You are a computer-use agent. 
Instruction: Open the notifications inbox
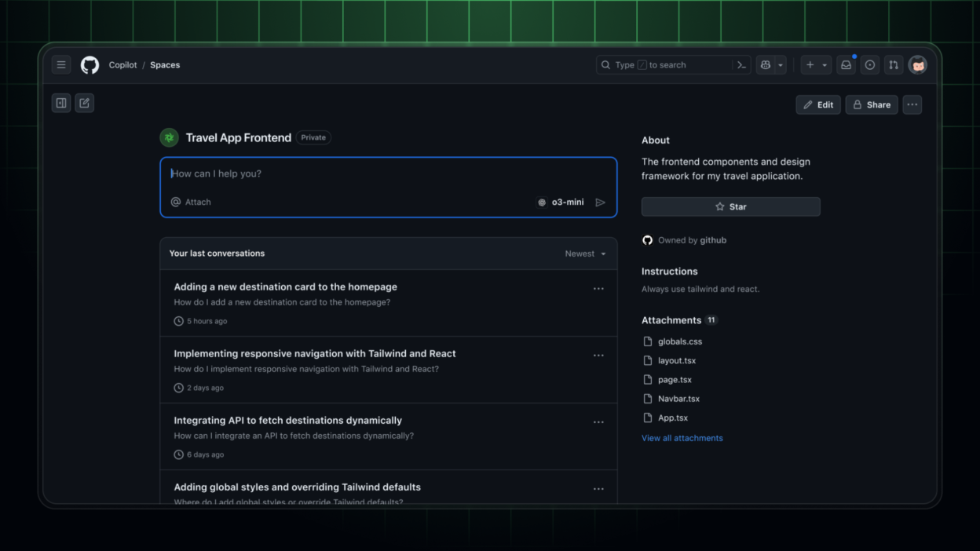846,65
